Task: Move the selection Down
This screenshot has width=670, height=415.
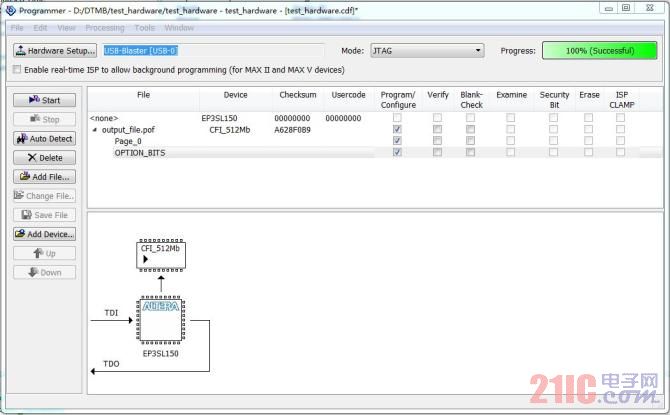Action: click(44, 272)
